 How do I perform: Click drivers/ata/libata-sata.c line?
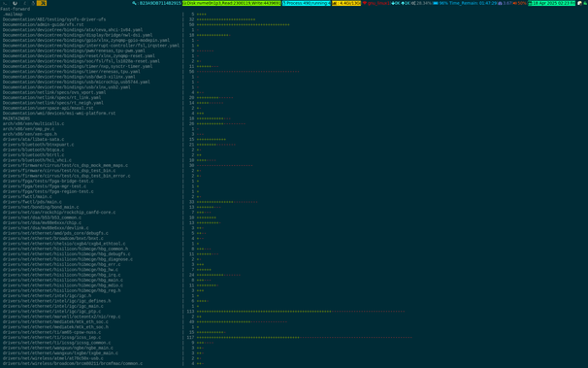point(33,140)
